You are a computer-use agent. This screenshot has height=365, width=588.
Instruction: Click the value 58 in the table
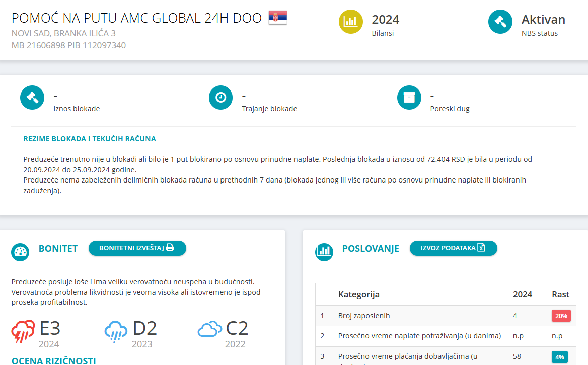coord(517,356)
